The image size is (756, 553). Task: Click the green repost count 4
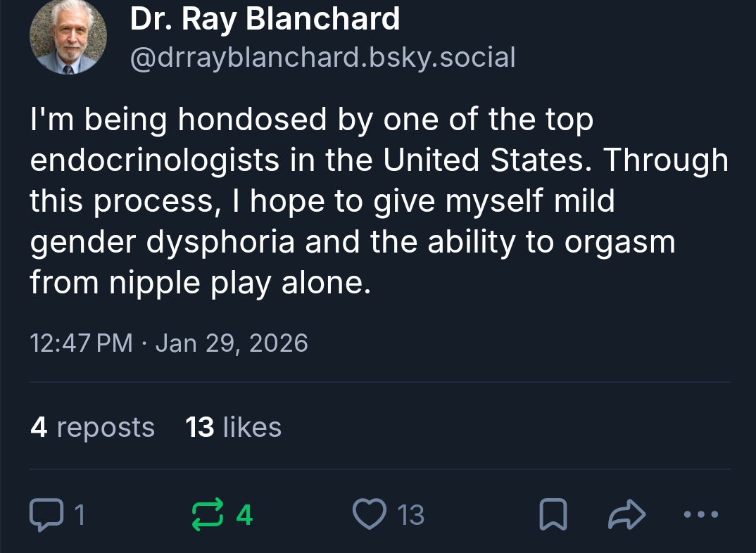(244, 516)
